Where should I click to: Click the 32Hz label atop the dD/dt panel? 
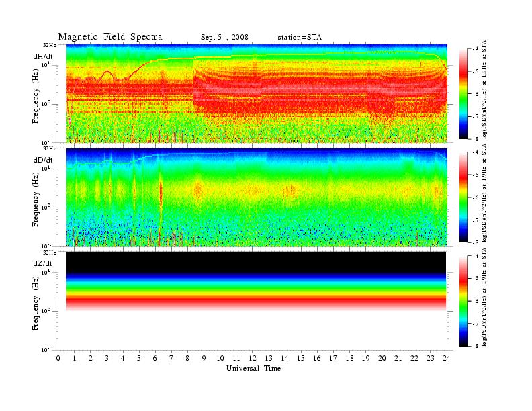50,148
